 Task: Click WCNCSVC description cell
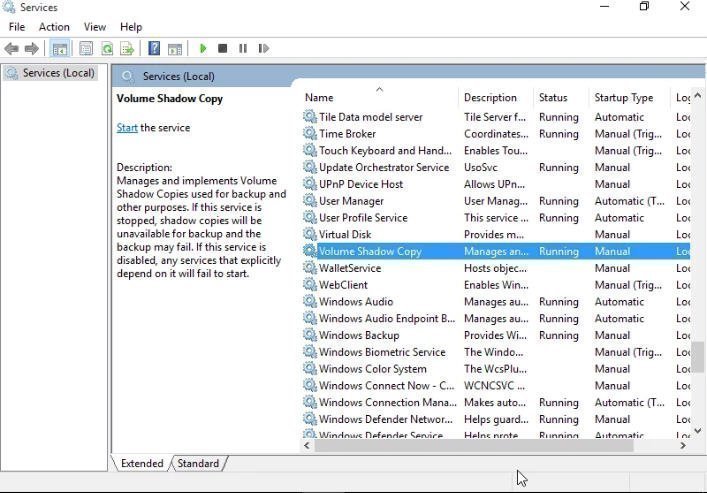[495, 386]
